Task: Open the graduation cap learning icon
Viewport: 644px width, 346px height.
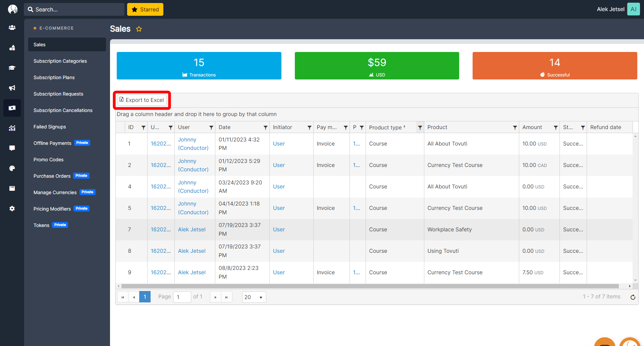Action: [12, 68]
